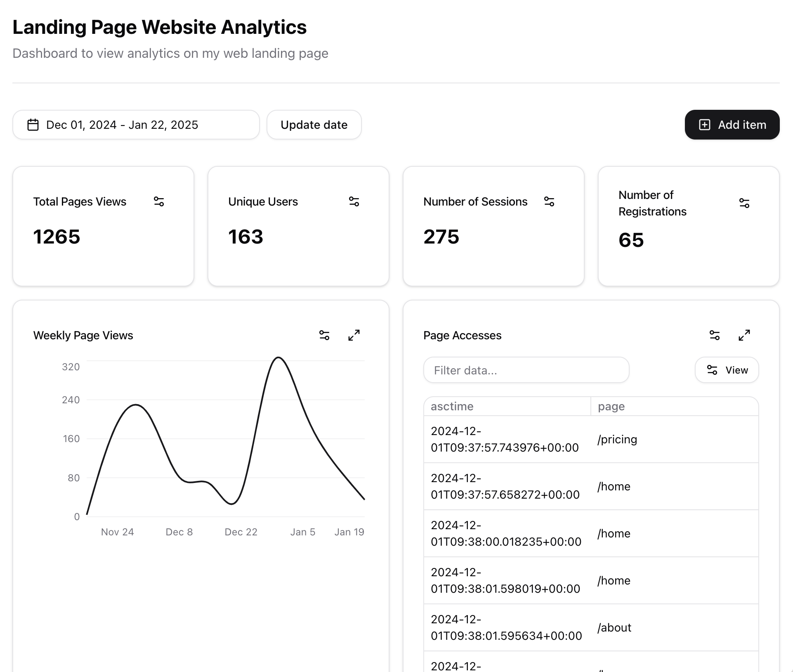Expand Page Accesses table fullscreen
793x672 pixels.
tap(744, 335)
